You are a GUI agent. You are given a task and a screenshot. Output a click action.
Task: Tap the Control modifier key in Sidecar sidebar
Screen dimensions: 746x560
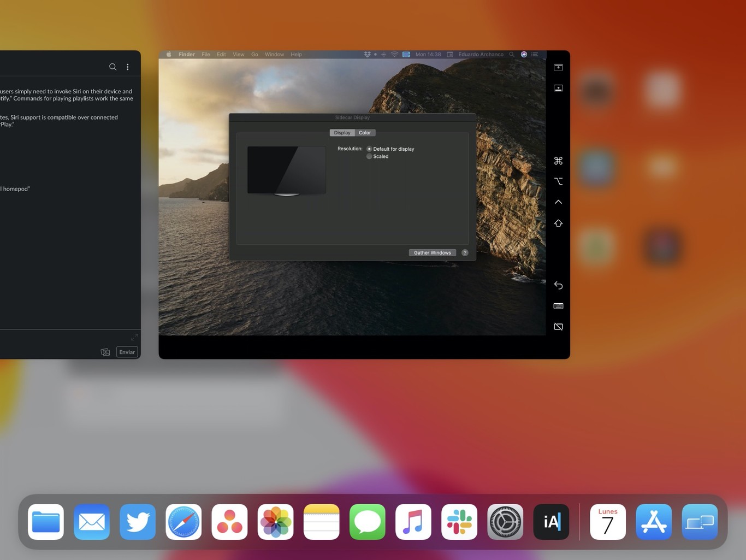[x=558, y=201]
